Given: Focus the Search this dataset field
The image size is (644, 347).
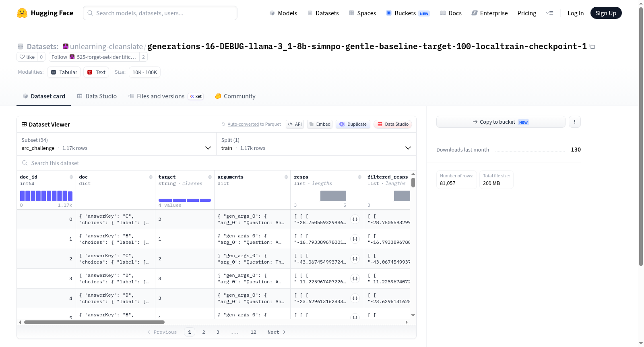Looking at the screenshot, I should coord(217,163).
